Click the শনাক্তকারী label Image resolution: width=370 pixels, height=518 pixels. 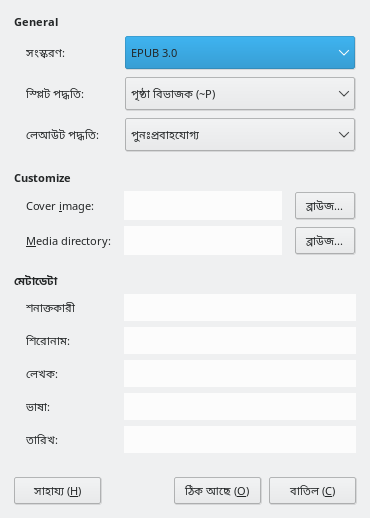(50, 308)
